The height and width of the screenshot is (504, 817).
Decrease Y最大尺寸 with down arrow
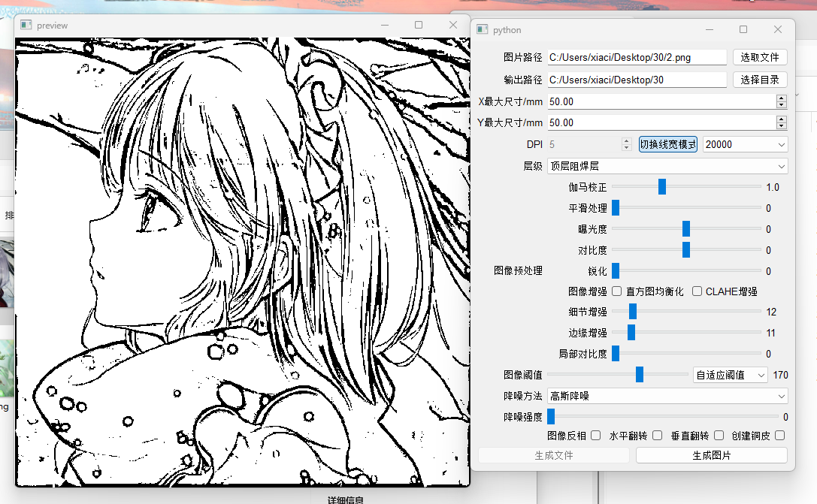click(781, 126)
